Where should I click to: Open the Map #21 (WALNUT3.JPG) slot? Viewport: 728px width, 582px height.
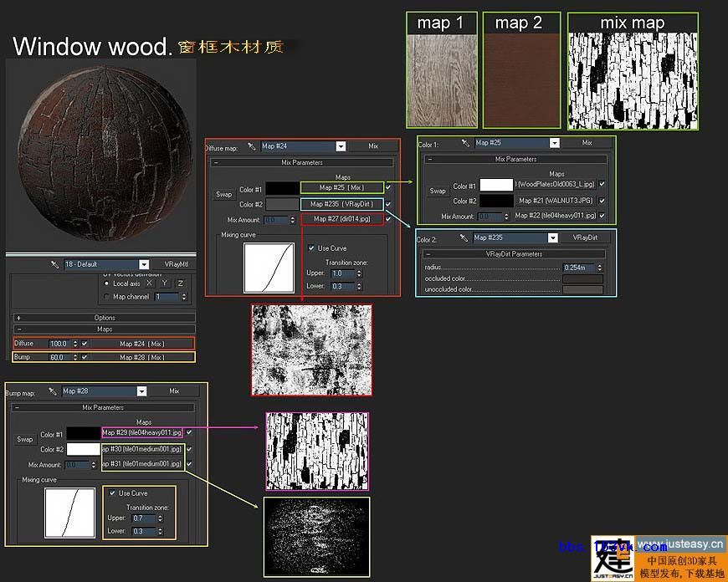coord(556,201)
